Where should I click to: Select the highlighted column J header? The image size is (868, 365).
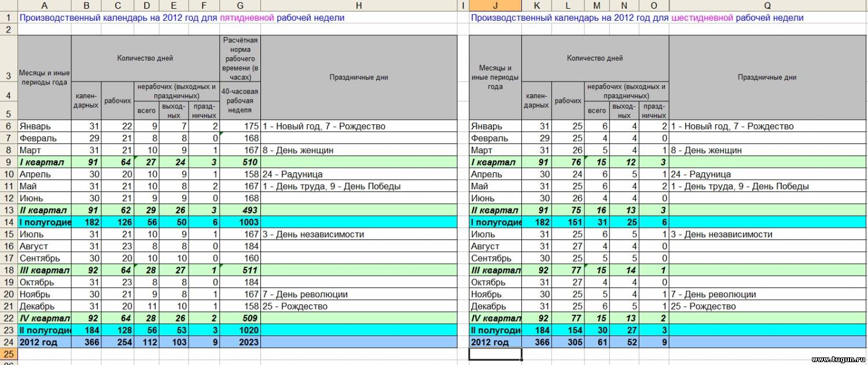495,5
